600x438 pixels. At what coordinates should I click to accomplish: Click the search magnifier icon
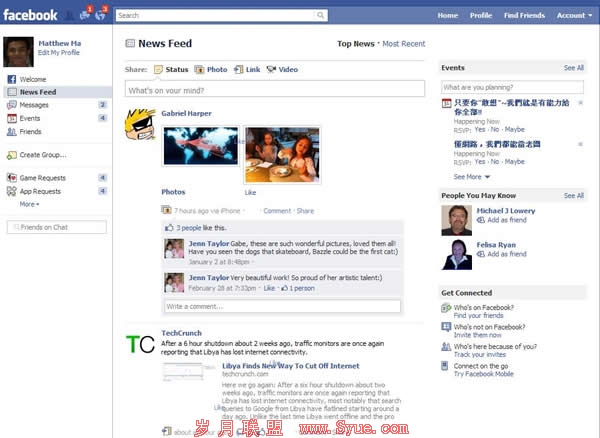coord(320,15)
